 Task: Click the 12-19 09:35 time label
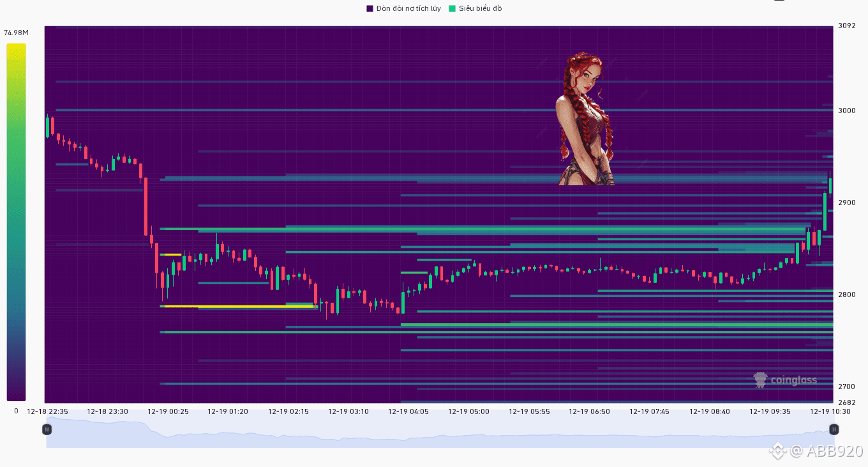pyautogui.click(x=770, y=411)
